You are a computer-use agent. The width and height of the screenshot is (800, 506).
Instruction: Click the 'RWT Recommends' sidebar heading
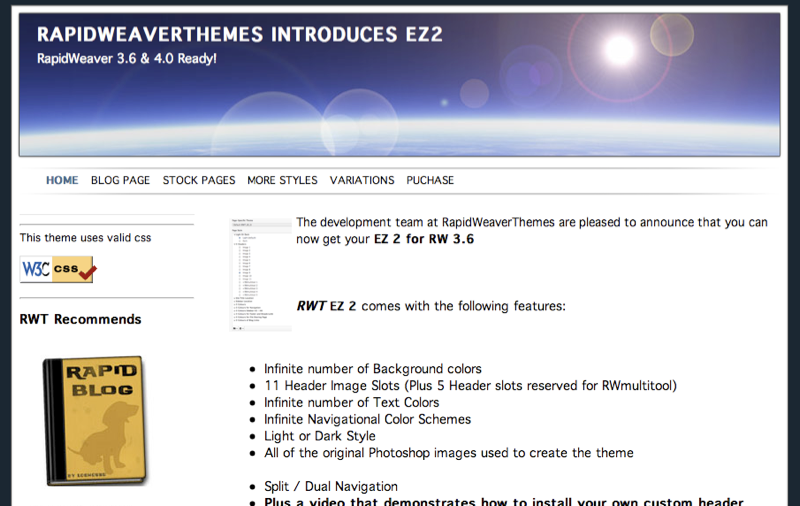pyautogui.click(x=80, y=320)
